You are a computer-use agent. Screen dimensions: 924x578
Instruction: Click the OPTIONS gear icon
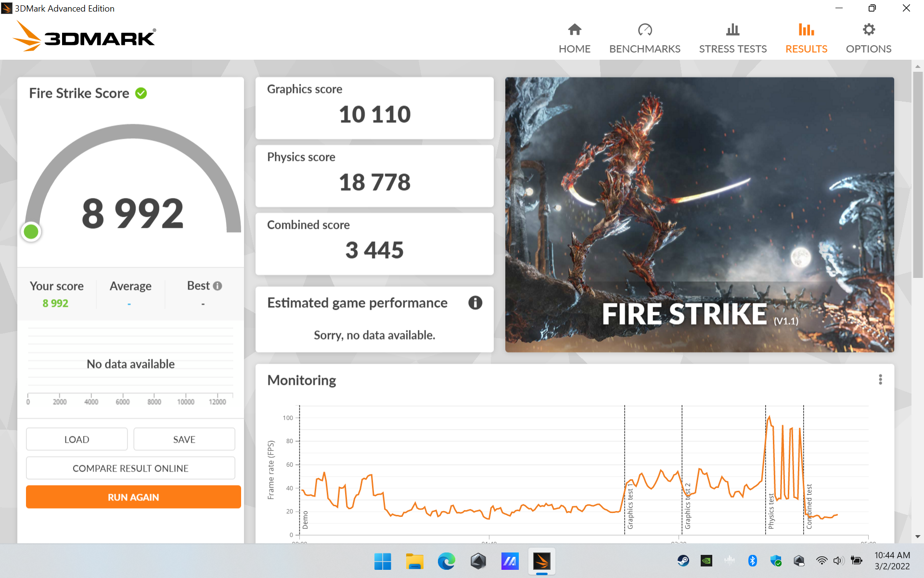pyautogui.click(x=868, y=30)
